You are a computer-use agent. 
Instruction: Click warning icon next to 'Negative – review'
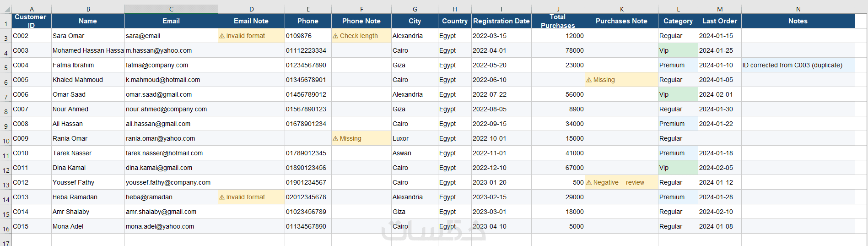click(589, 183)
